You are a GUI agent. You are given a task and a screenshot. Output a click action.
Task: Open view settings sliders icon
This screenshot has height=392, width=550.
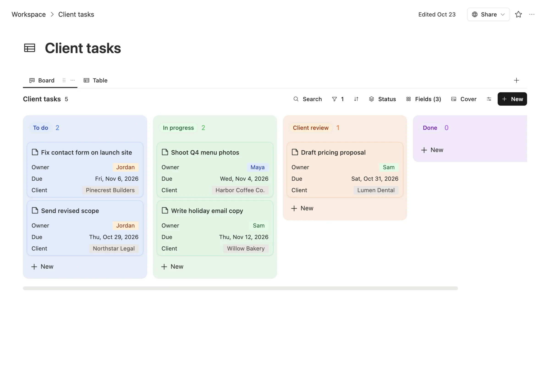pos(489,99)
